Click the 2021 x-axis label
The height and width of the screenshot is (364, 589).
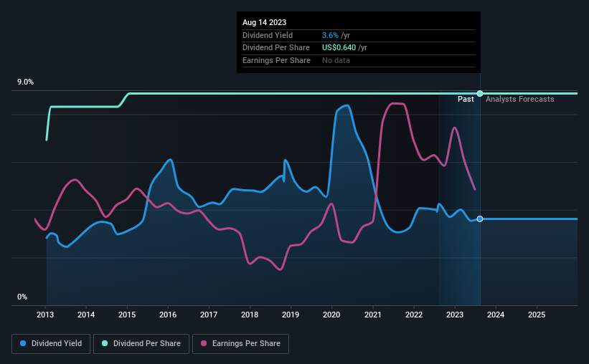click(x=372, y=315)
